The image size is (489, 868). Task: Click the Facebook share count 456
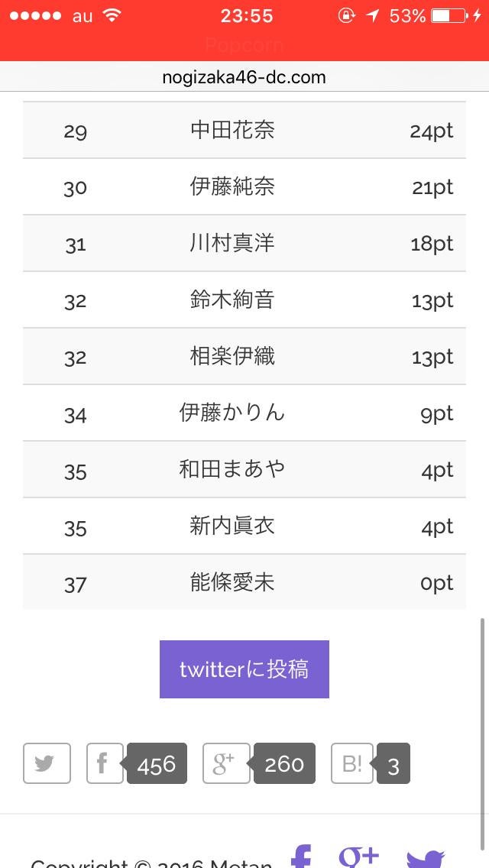coord(157,764)
